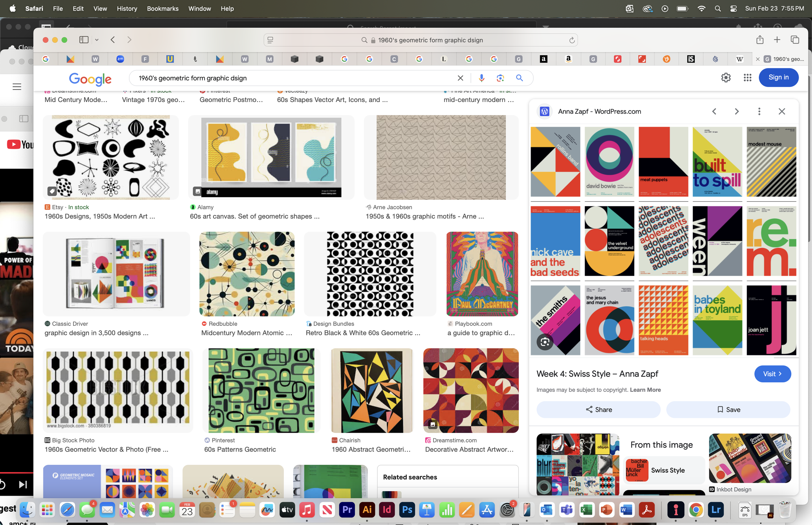Click the Safari address bar
The width and height of the screenshot is (812, 525).
421,40
